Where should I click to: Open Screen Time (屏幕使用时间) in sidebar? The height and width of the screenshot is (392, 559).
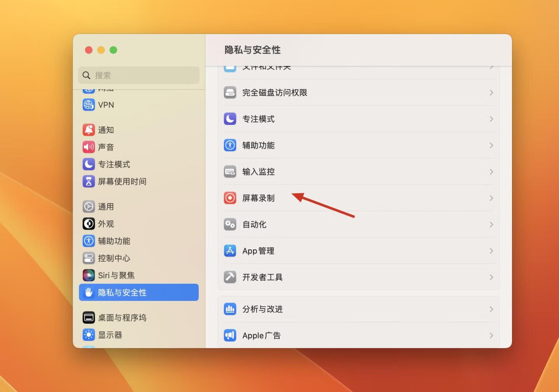click(122, 181)
